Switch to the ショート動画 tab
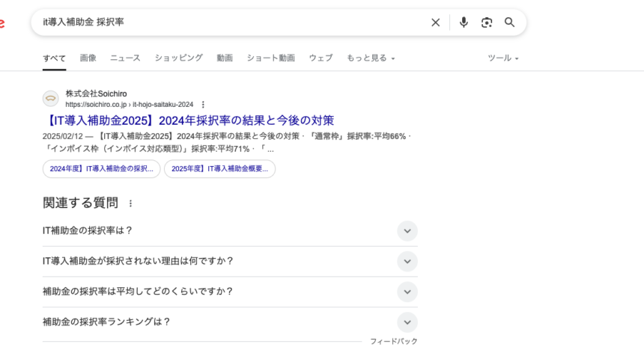This screenshot has width=644, height=362. pos(270,58)
